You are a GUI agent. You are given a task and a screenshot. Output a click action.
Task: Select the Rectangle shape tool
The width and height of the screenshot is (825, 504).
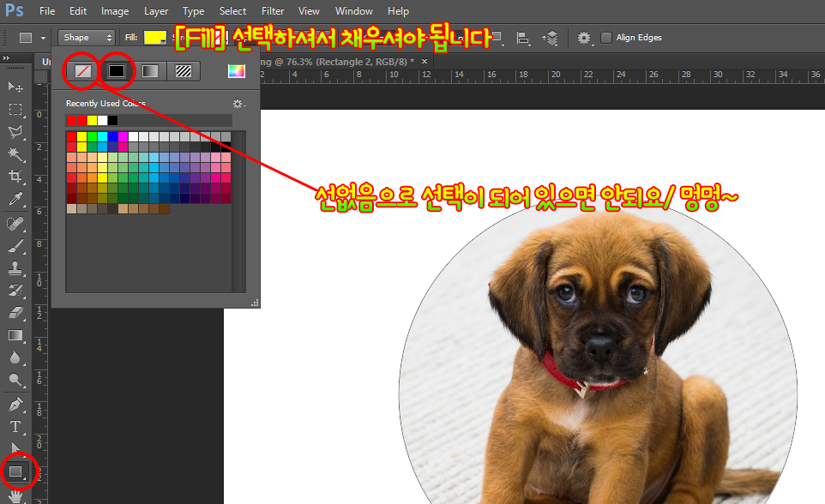click(x=15, y=471)
